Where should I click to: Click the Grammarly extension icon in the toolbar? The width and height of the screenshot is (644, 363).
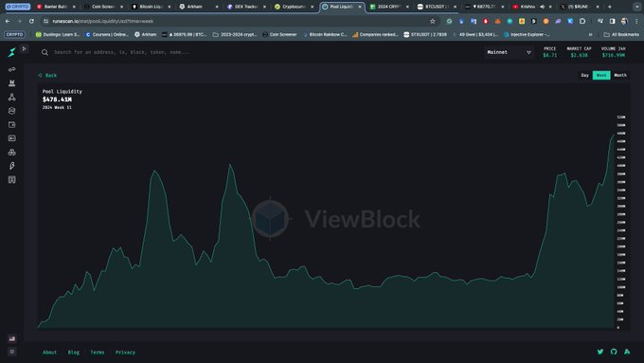coord(449,21)
